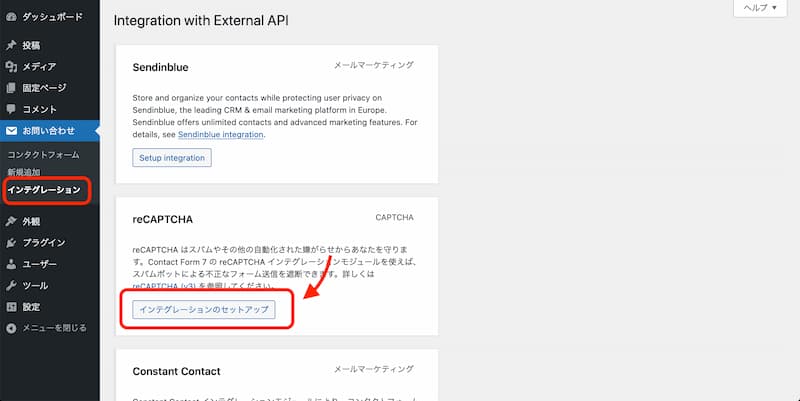The height and width of the screenshot is (401, 800).
Task: Click the メールマーケティング label in Sendinblue card
Action: 374,65
